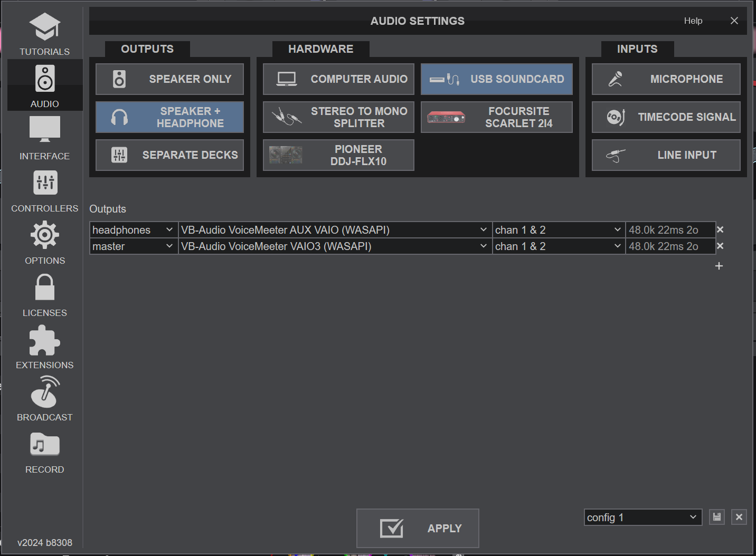Click the Outputs section label
This screenshot has height=556, width=756.
click(x=108, y=209)
